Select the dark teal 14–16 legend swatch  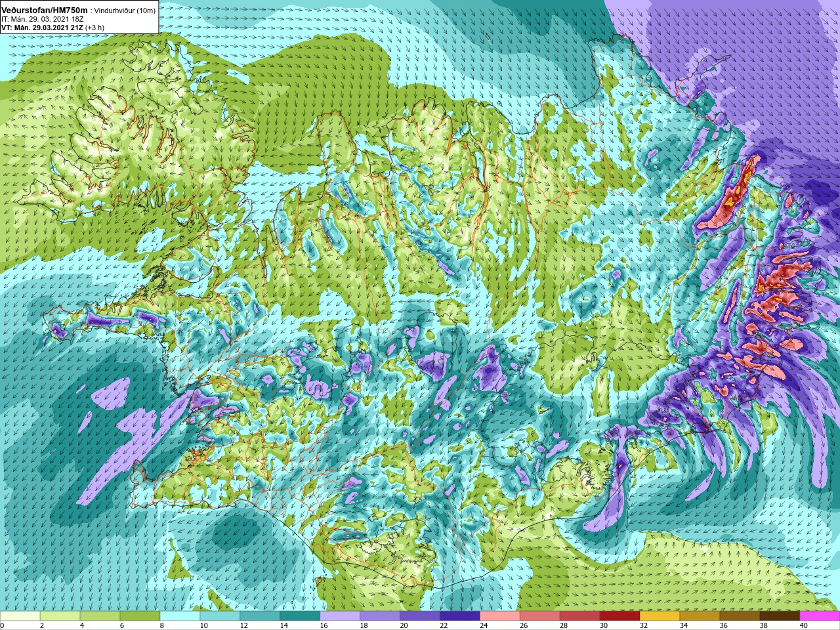click(300, 616)
